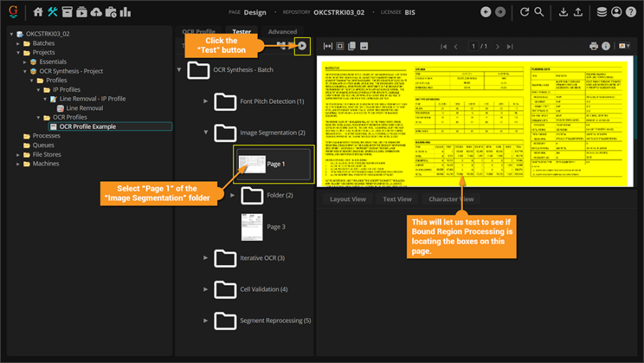
Task: Jump to first page in viewer
Action: coord(444,47)
